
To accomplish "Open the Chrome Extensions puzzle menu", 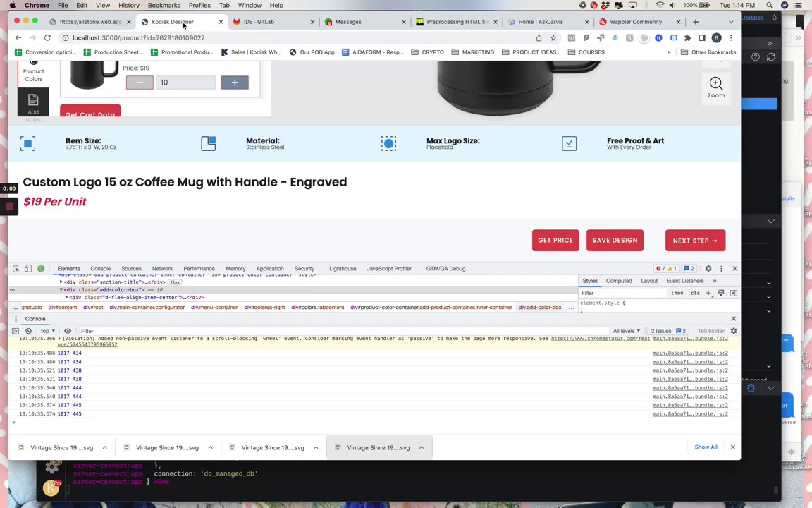I will [x=687, y=38].
